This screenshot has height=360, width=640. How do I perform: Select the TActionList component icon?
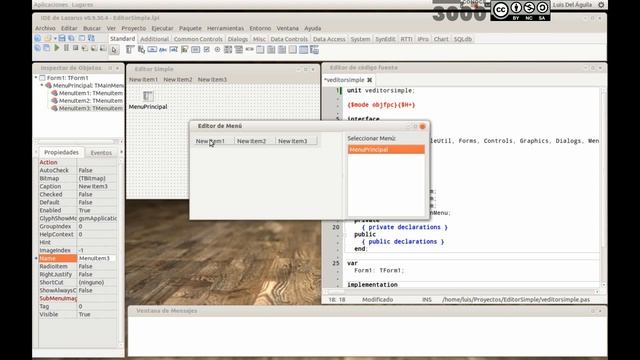tap(314, 49)
